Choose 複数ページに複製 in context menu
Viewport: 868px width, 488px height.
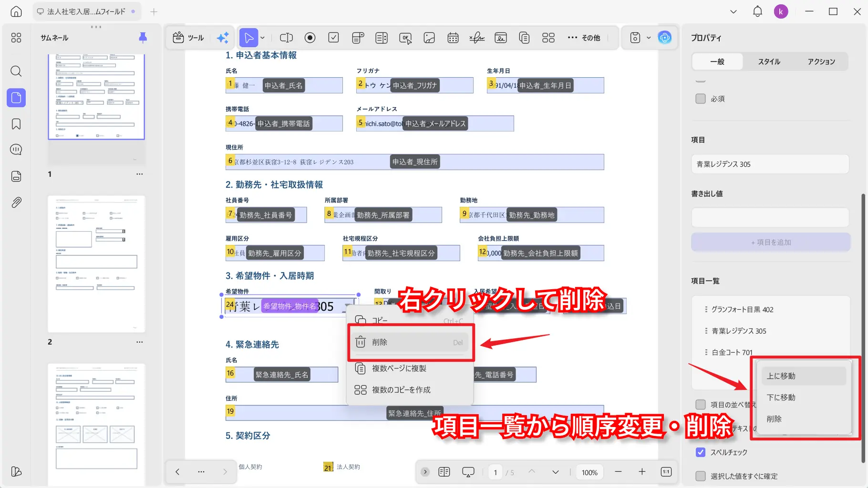411,368
